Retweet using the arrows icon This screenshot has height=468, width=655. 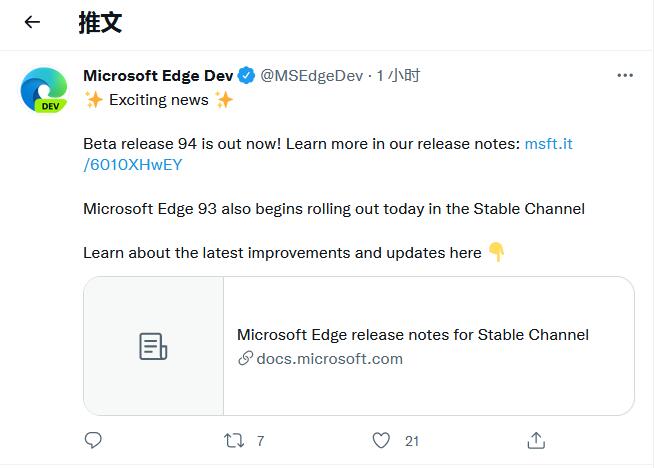pos(232,440)
